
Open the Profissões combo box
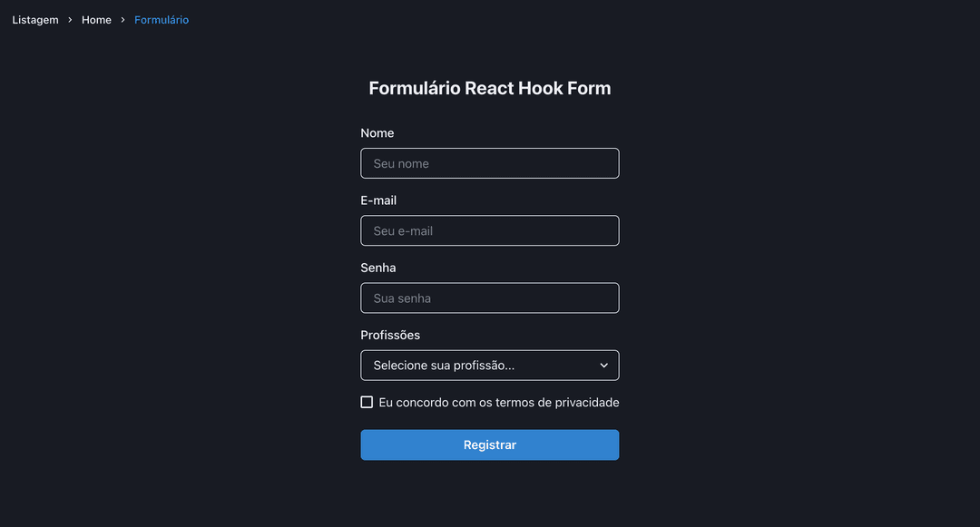490,366
